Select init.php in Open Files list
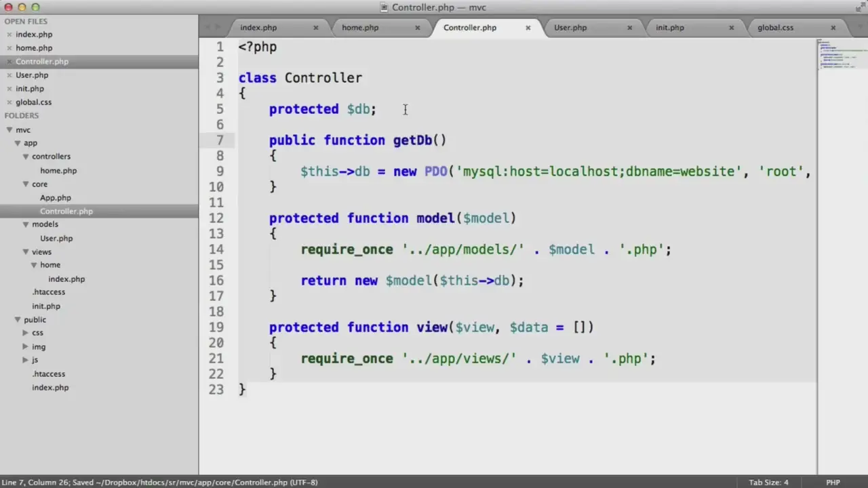The width and height of the screenshot is (868, 488). (x=30, y=89)
